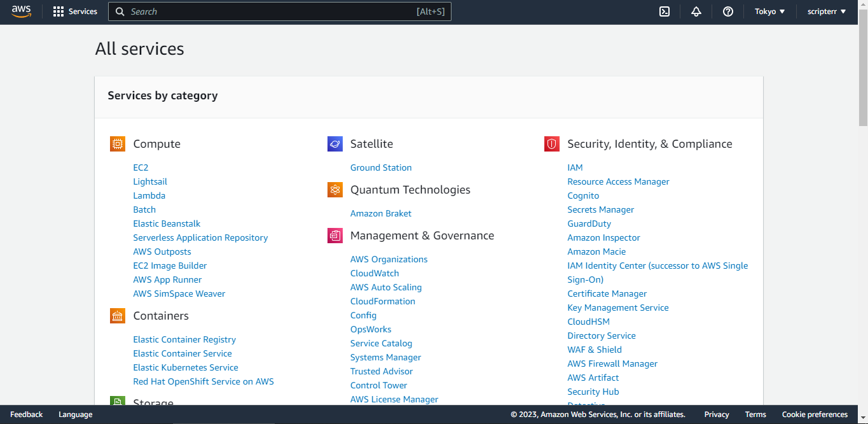The width and height of the screenshot is (868, 424).
Task: Open Red Hat OpenShift Service on AWS
Action: (x=203, y=381)
